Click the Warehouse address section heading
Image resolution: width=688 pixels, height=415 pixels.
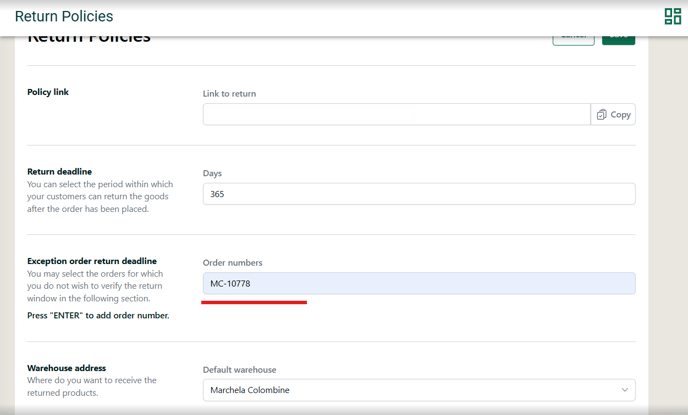click(x=66, y=368)
